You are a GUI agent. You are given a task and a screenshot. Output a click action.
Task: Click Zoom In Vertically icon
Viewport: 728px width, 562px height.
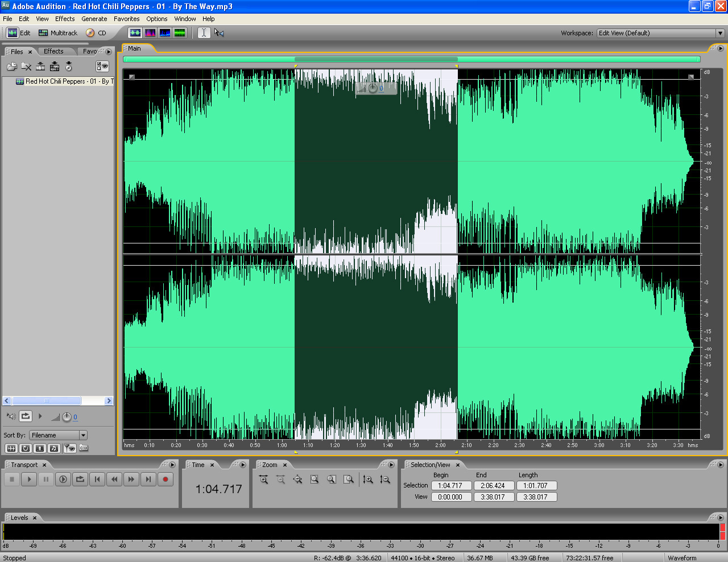click(x=368, y=480)
